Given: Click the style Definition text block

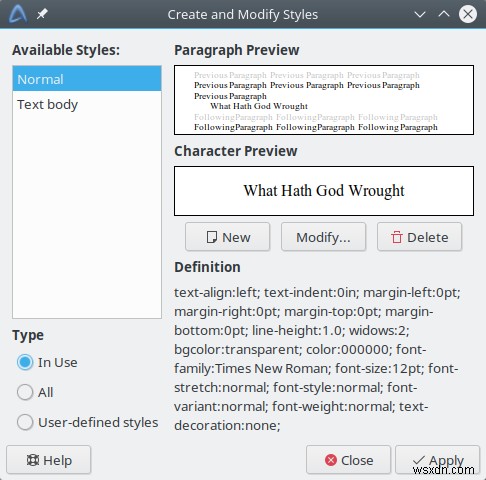Looking at the screenshot, I should [x=317, y=359].
